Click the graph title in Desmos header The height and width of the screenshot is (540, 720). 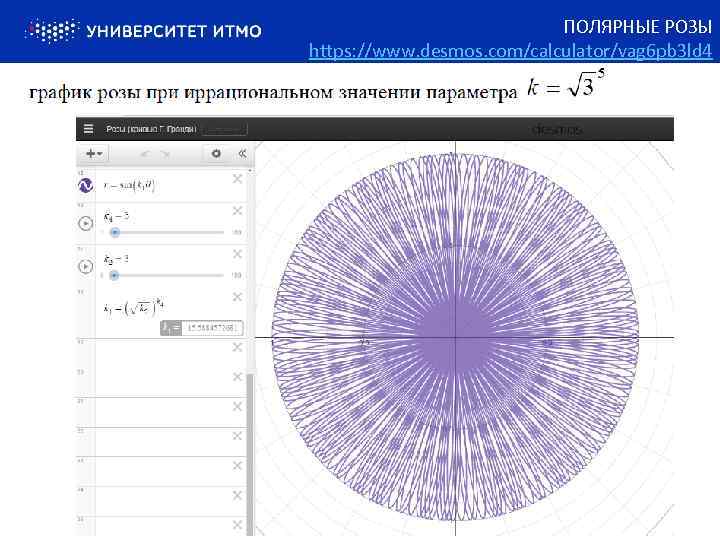coord(151,129)
